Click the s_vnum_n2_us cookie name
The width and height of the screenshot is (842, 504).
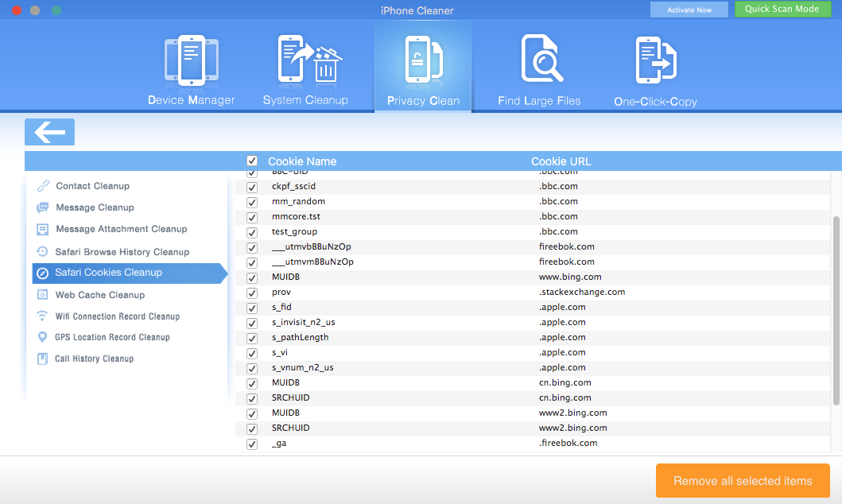(302, 368)
